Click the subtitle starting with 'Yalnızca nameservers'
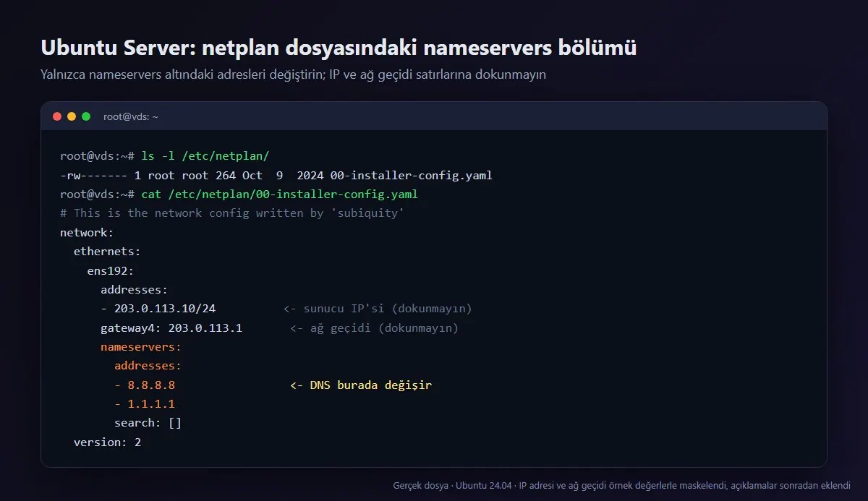The height and width of the screenshot is (501, 868). point(293,74)
